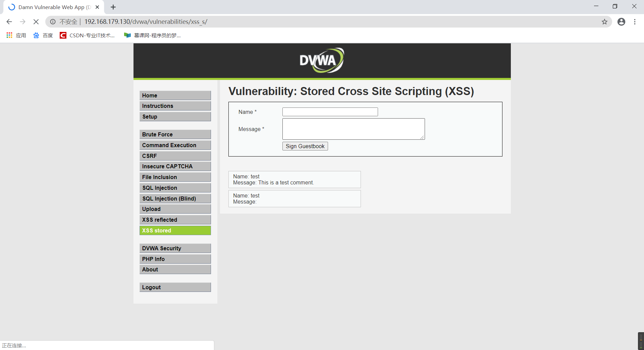Open the 慕课网 bookmark
The width and height of the screenshot is (644, 350).
click(152, 35)
